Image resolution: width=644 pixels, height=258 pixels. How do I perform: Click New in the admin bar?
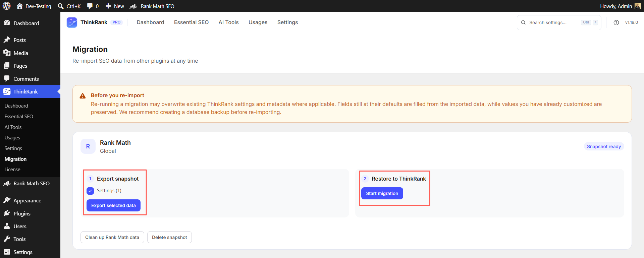pyautogui.click(x=115, y=6)
